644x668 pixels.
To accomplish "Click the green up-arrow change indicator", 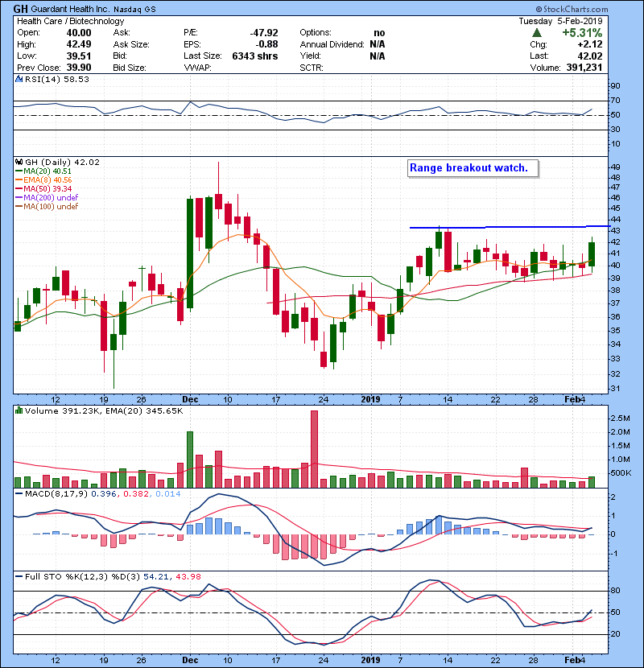I will click(537, 33).
